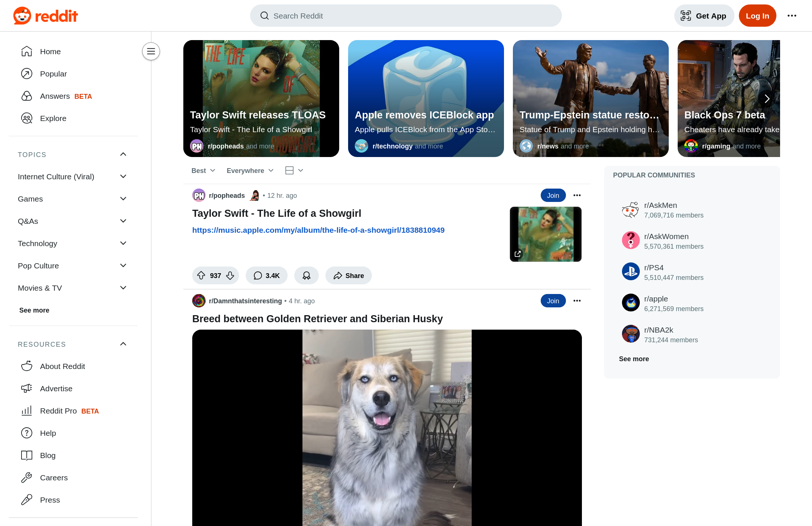Open the Best sort dropdown

(x=203, y=170)
